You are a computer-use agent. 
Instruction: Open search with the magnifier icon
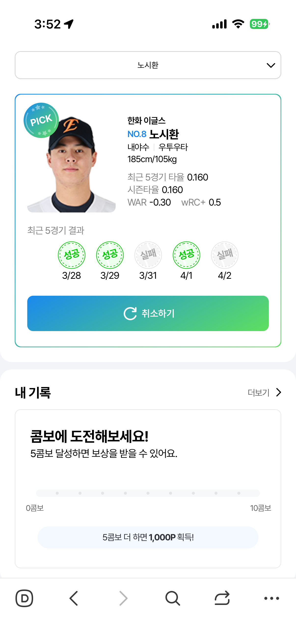coord(173,598)
